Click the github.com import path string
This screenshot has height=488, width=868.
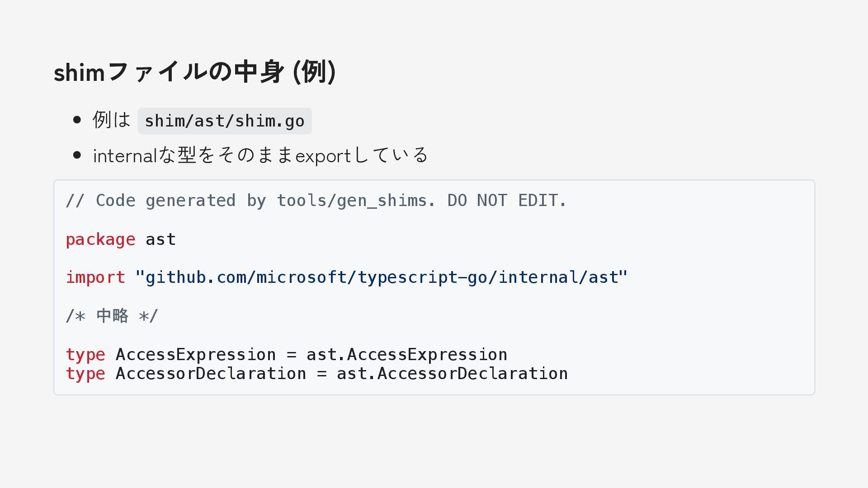tap(382, 277)
